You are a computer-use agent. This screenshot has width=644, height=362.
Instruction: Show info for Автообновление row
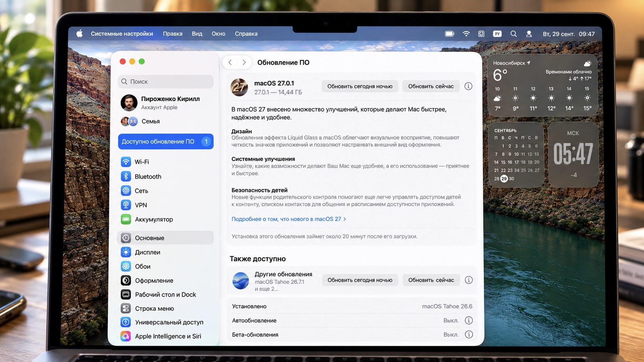click(469, 320)
